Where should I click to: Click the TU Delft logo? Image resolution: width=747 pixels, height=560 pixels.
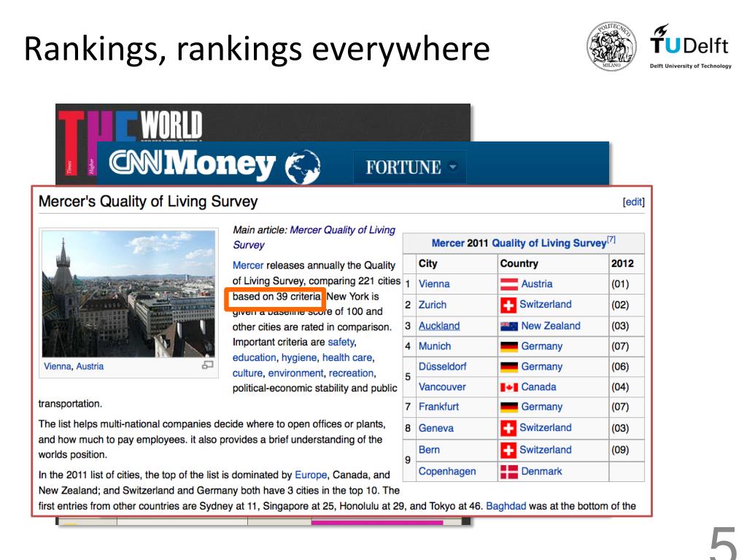pos(690,46)
